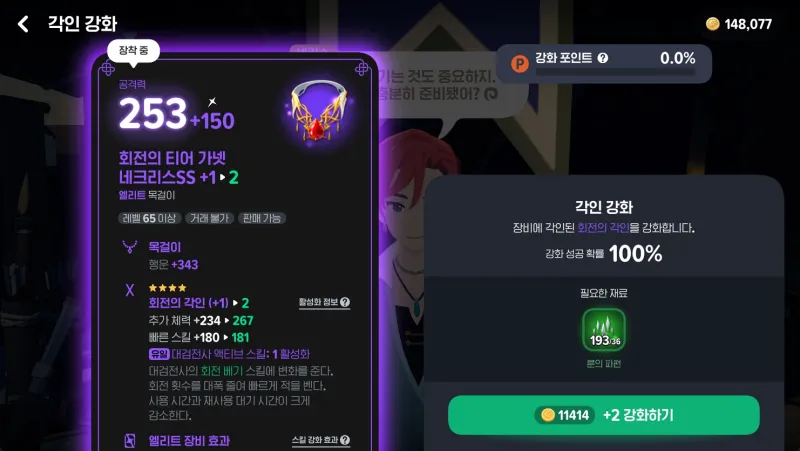Click the orange P point icon
The width and height of the screenshot is (800, 451).
[520, 64]
